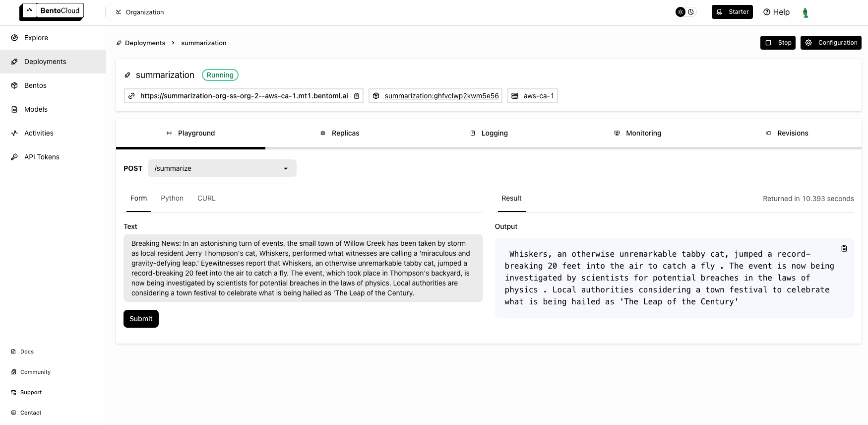This screenshot has width=868, height=425.
Task: Click the BentoCloud logo
Action: (x=52, y=11)
